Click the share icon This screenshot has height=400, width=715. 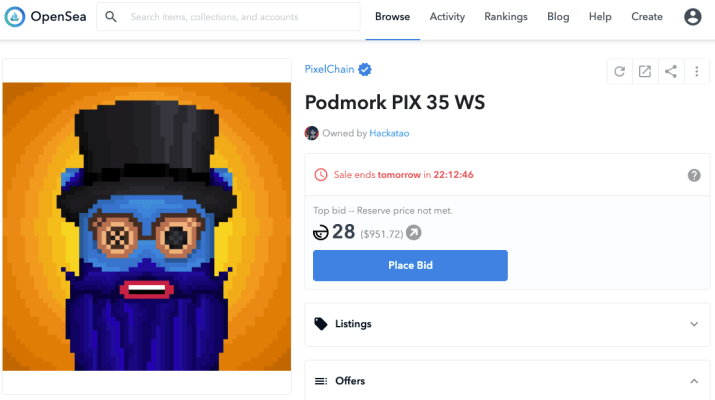click(x=671, y=71)
